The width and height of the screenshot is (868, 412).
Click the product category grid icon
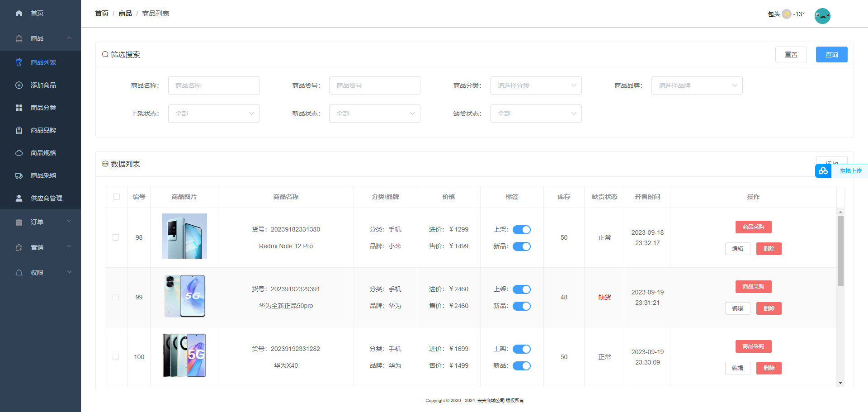(19, 108)
